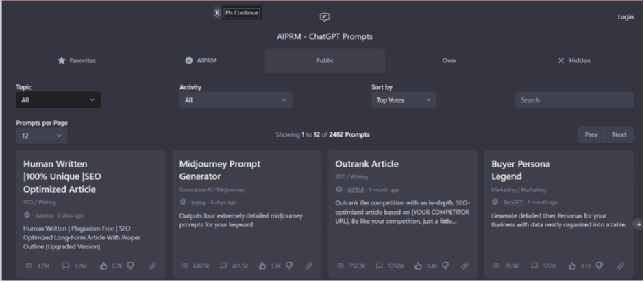Click views eye icon on Outrank Article card
This screenshot has width=644, height=282.
click(x=340, y=266)
